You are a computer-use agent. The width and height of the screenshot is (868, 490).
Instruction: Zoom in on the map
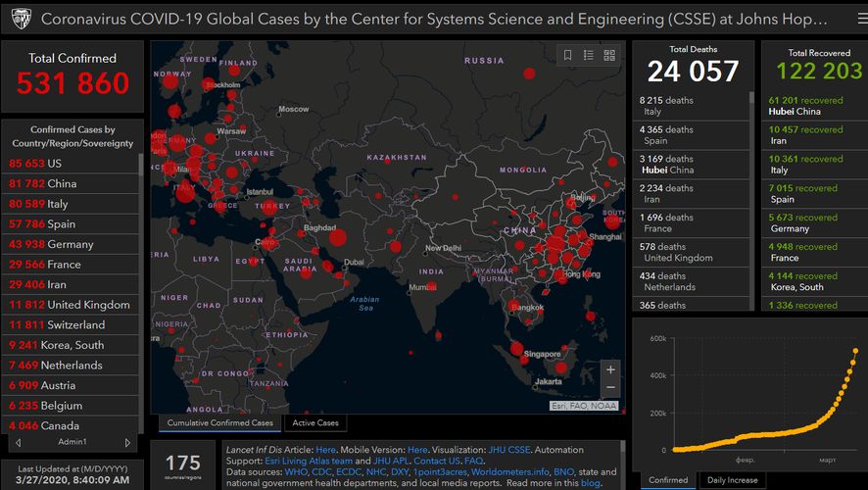click(610, 369)
